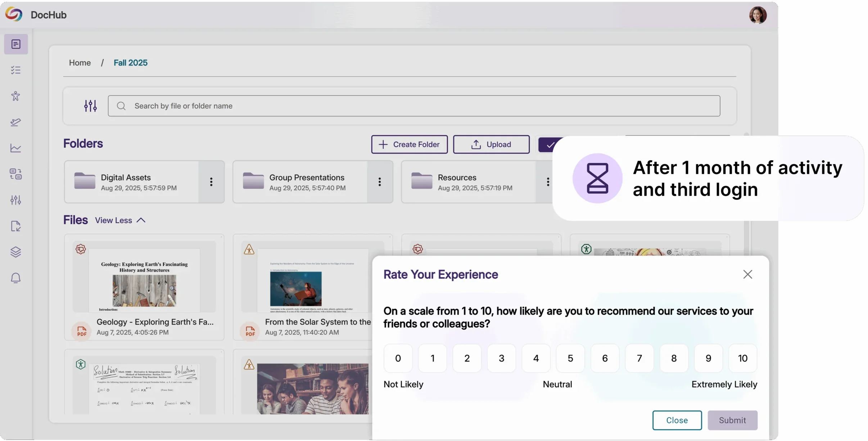Choose rating 10 Extremely Likely

(x=742, y=358)
